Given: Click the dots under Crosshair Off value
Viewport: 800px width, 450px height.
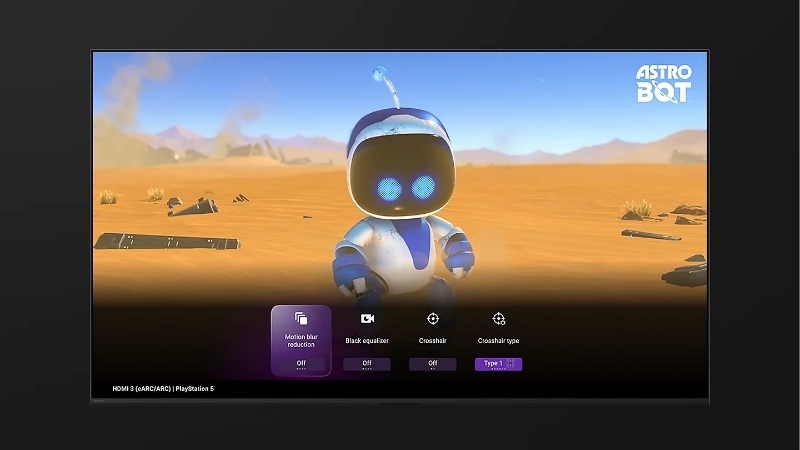Looking at the screenshot, I should (x=433, y=369).
